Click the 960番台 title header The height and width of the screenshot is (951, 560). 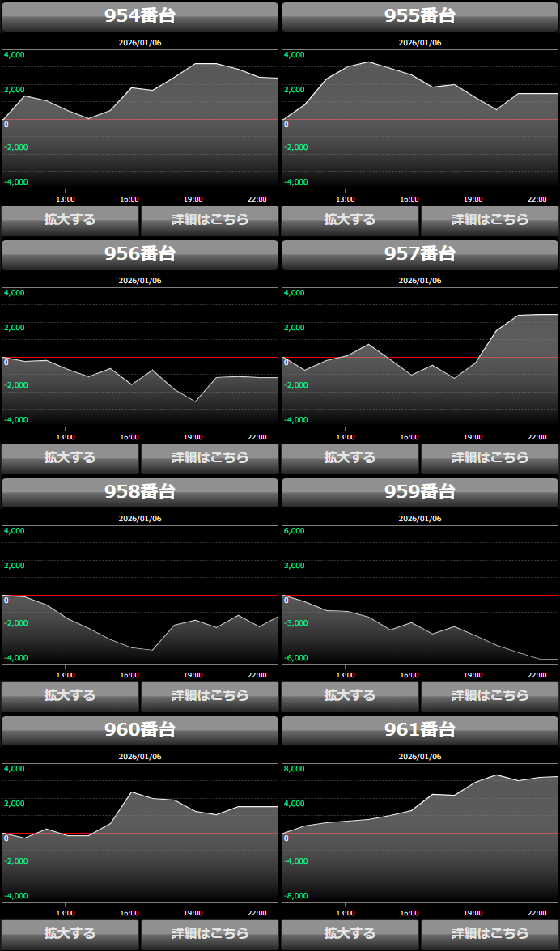(x=140, y=730)
